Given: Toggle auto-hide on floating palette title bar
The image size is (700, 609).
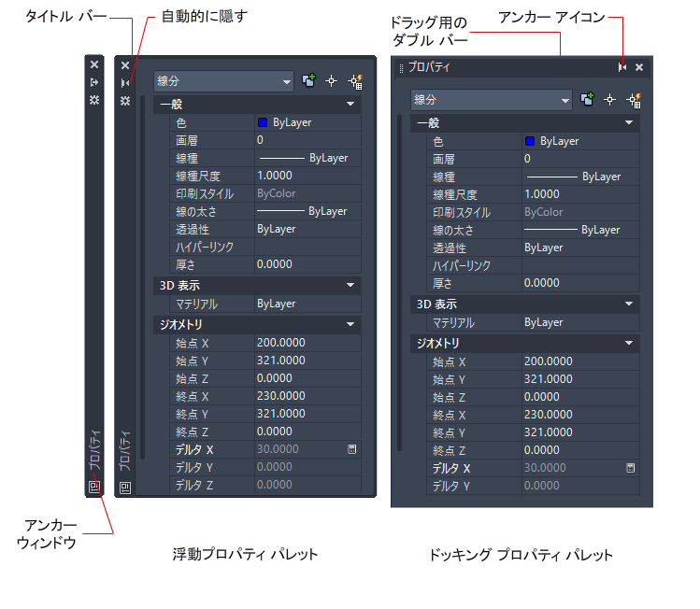Looking at the screenshot, I should 125,83.
